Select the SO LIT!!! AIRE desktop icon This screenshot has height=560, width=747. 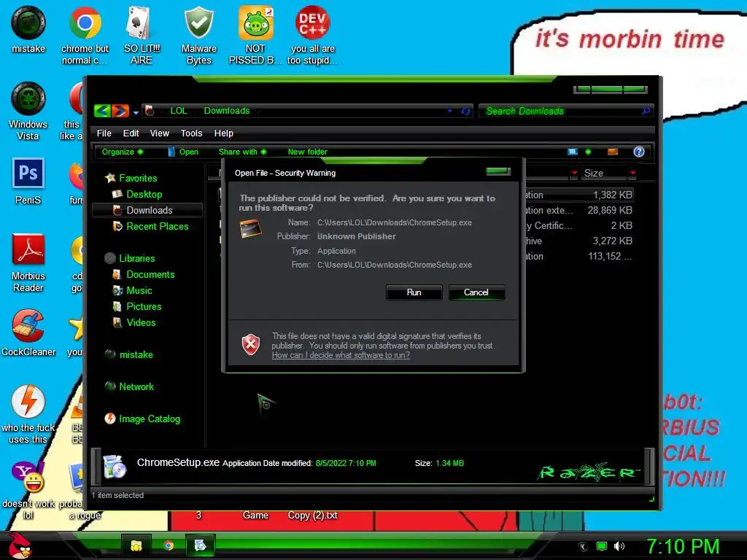coord(142,36)
